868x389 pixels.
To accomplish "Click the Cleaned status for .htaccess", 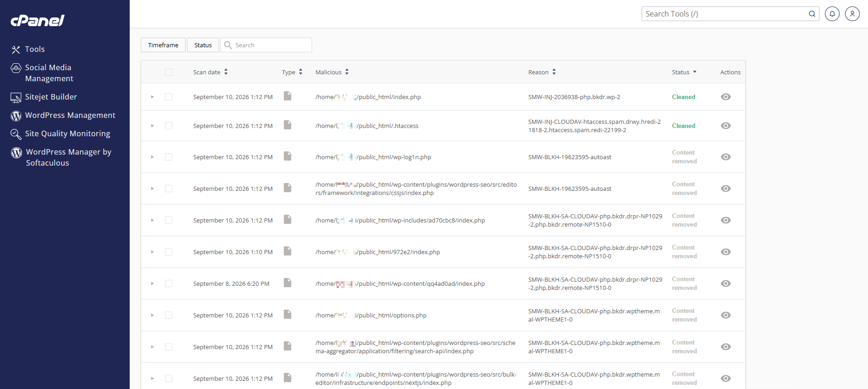I will click(683, 126).
